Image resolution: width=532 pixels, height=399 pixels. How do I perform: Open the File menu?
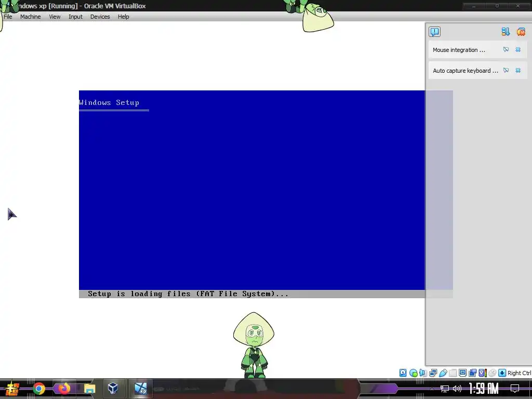tap(8, 17)
